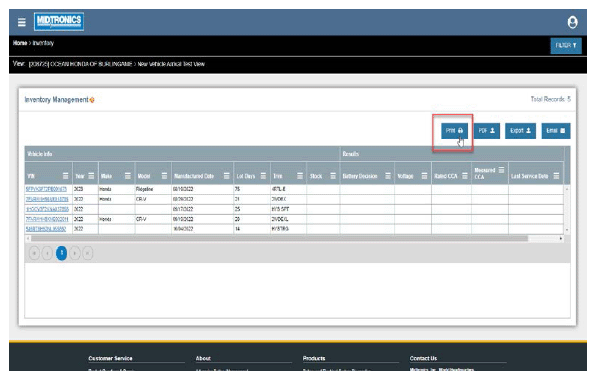Click the Total Records count label

coord(550,99)
